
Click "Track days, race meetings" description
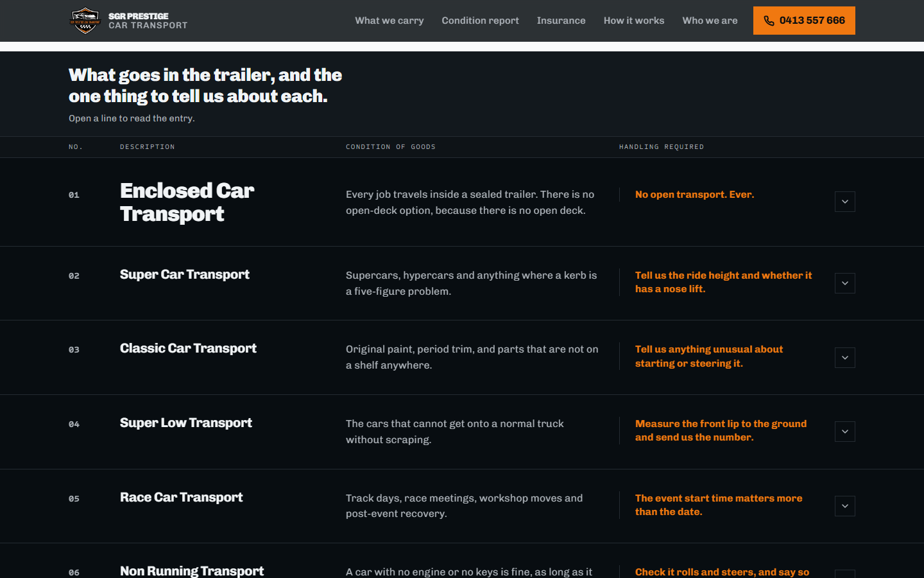[465, 506]
